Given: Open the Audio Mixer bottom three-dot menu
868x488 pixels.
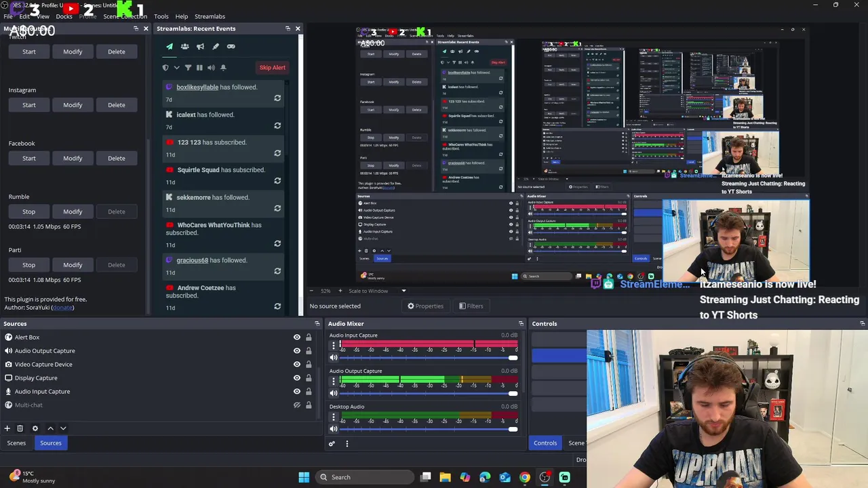Looking at the screenshot, I should [347, 444].
